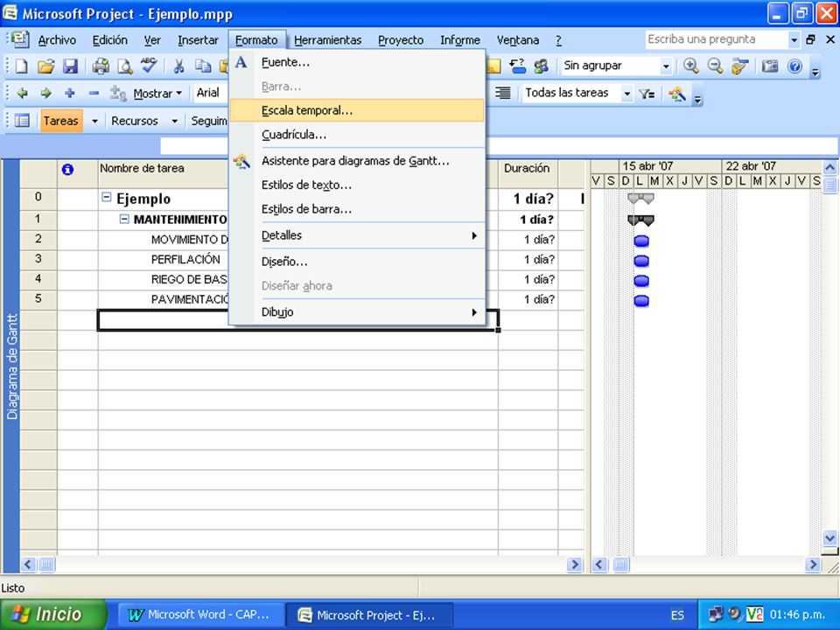Screen dimensions: 840x630
Task: Click the Cut scissors icon
Action: click(178, 66)
